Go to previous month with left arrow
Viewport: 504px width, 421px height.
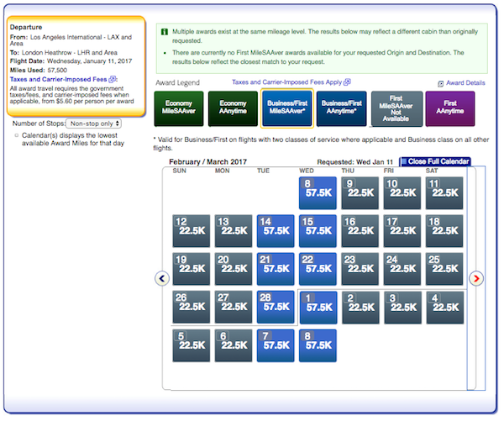pyautogui.click(x=162, y=278)
